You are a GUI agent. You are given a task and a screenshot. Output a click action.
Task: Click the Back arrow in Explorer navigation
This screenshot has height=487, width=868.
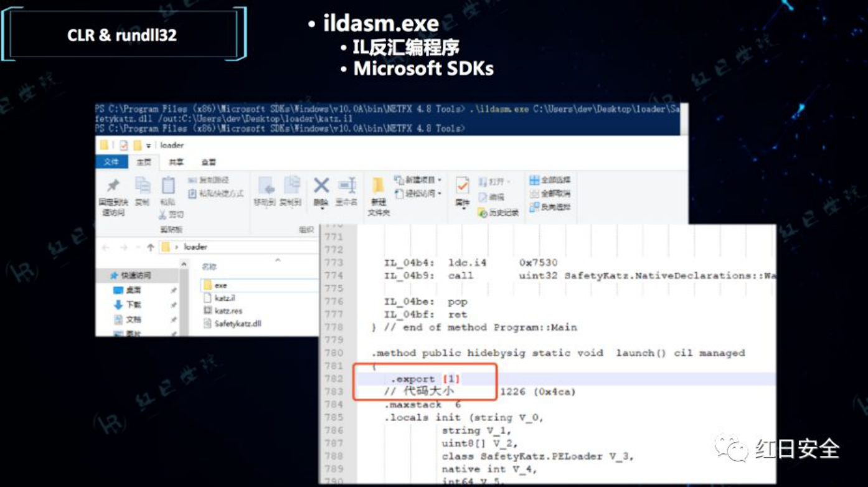pos(106,247)
